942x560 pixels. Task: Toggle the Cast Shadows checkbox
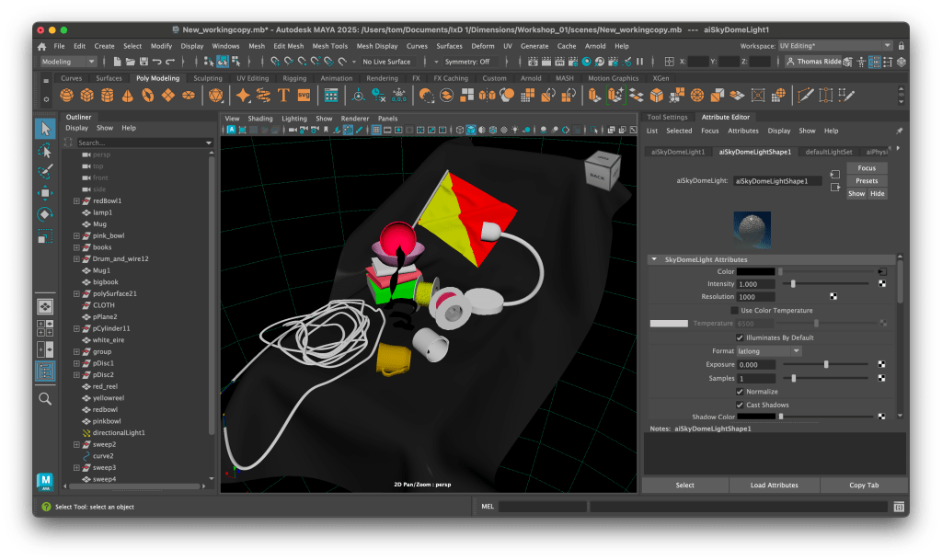(741, 405)
